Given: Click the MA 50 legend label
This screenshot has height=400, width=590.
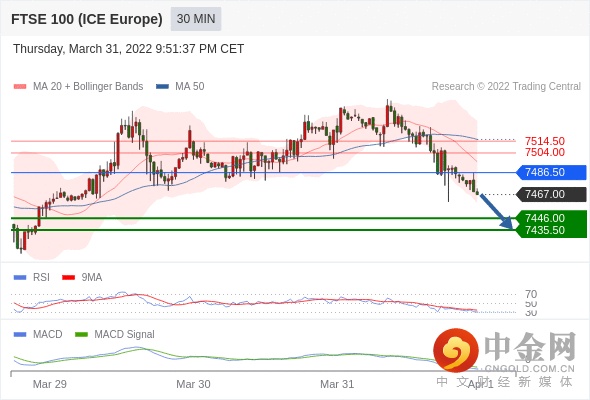Looking at the screenshot, I should pyautogui.click(x=190, y=87).
